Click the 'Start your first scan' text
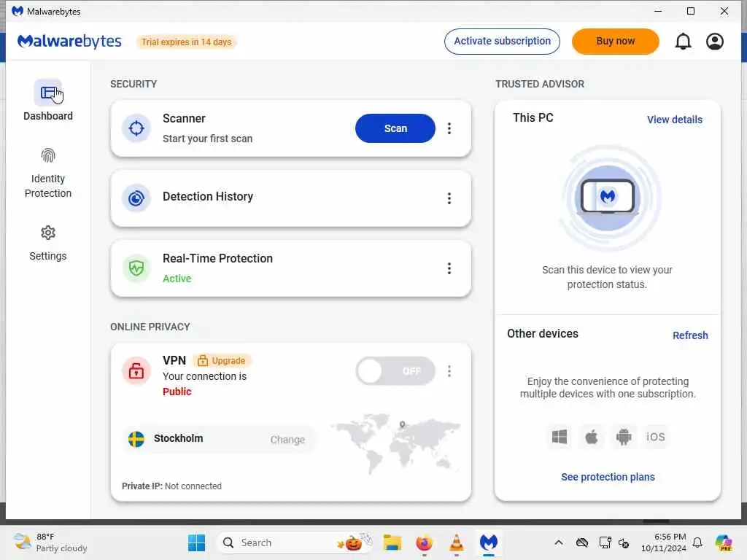The image size is (747, 560). (x=207, y=139)
